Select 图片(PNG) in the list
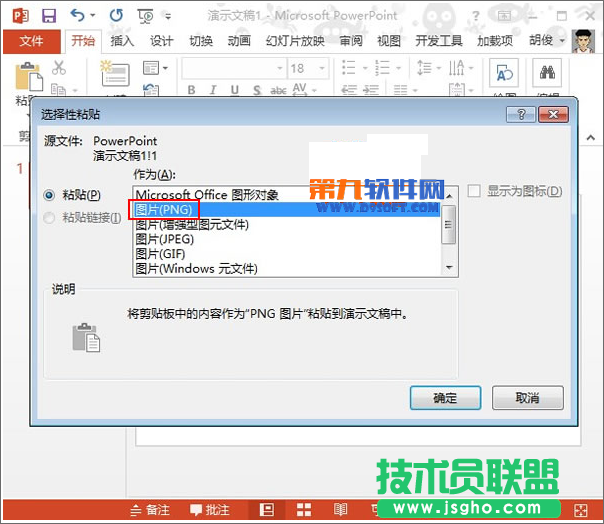604x524 pixels. [287, 210]
